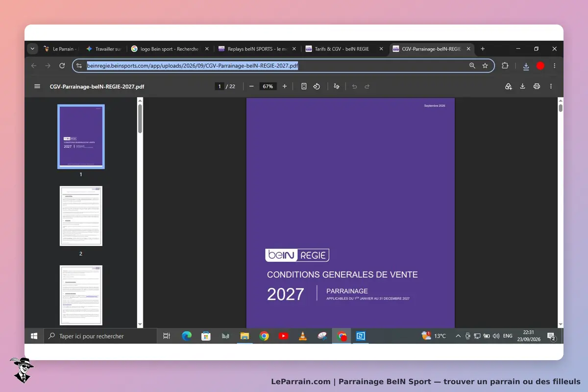Close the Replays beIN SPORTS tab

[x=294, y=49]
